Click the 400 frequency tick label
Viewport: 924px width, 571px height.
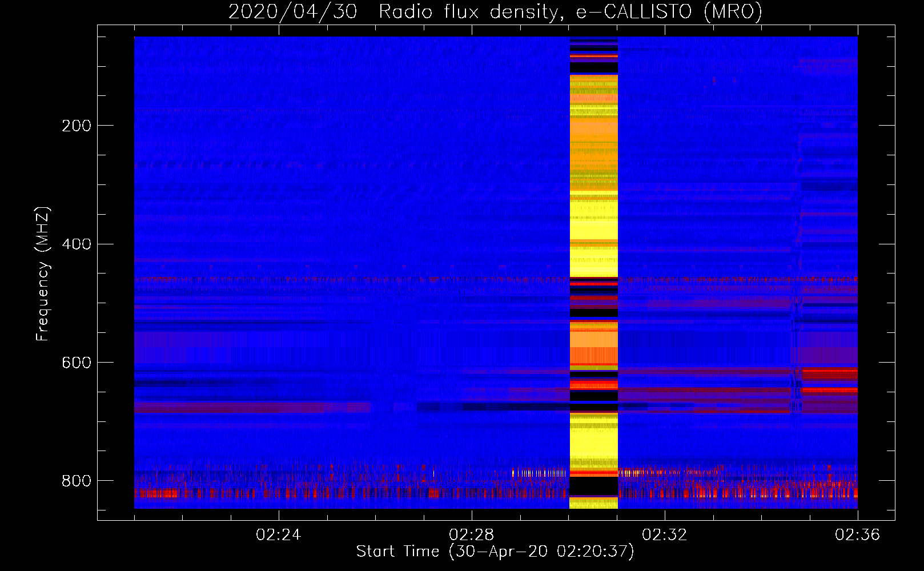pos(77,244)
